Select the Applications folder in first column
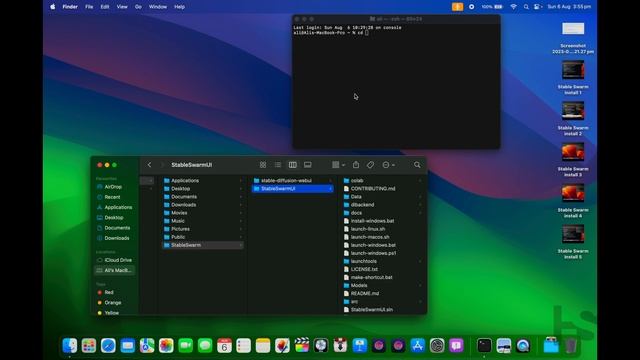This screenshot has height=360, width=640. 203,180
